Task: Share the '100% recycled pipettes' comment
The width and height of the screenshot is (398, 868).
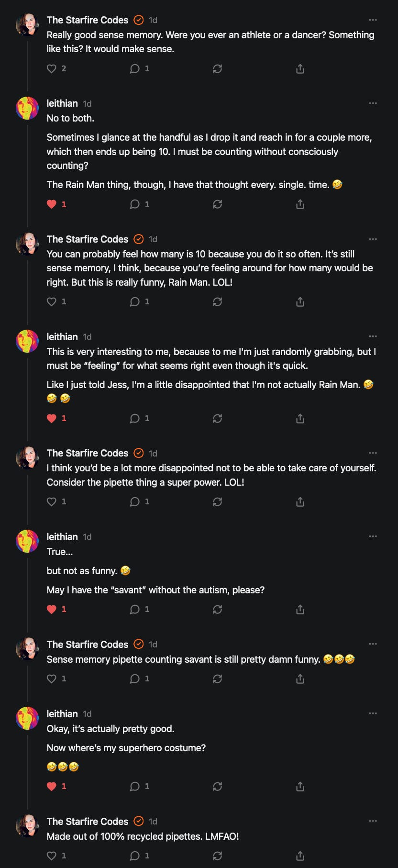Action: pyautogui.click(x=300, y=856)
